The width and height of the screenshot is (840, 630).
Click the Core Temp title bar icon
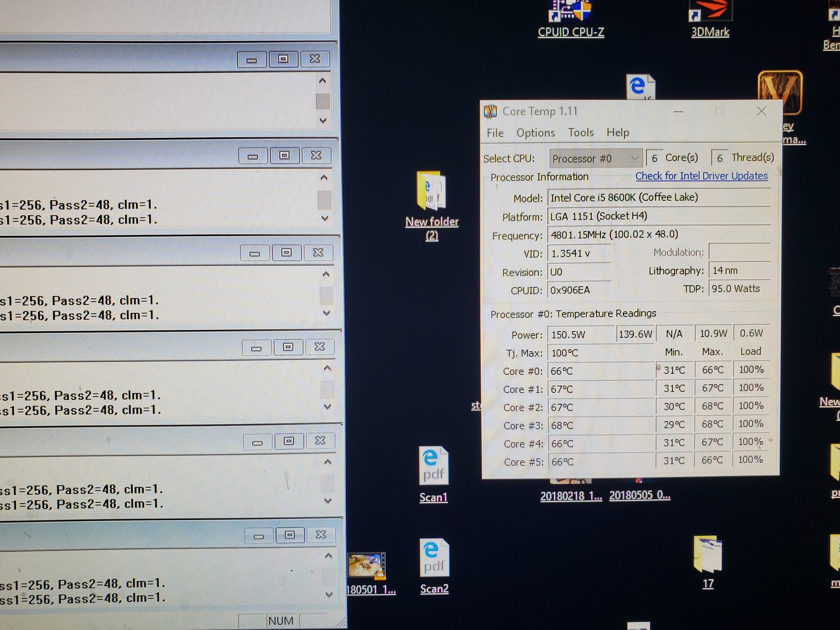click(490, 112)
